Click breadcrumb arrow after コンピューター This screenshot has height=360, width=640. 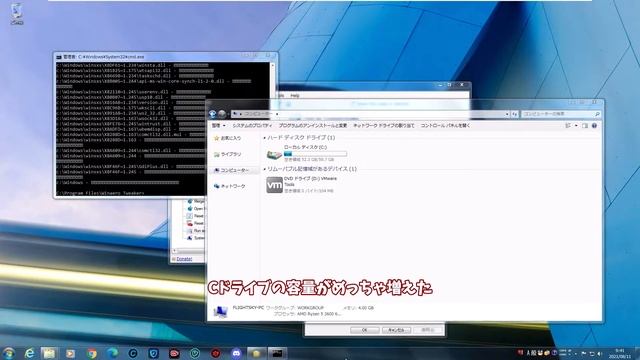(x=277, y=114)
